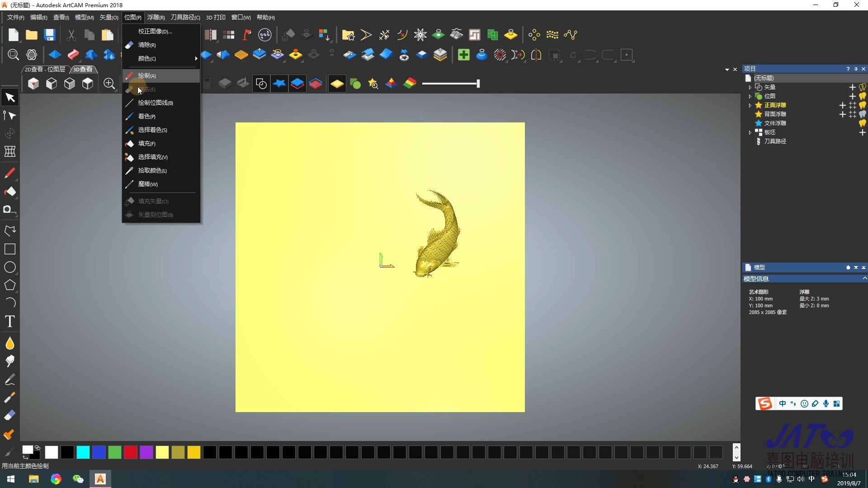
Task: Click the white slider handle in 3D toolbar
Action: click(478, 84)
